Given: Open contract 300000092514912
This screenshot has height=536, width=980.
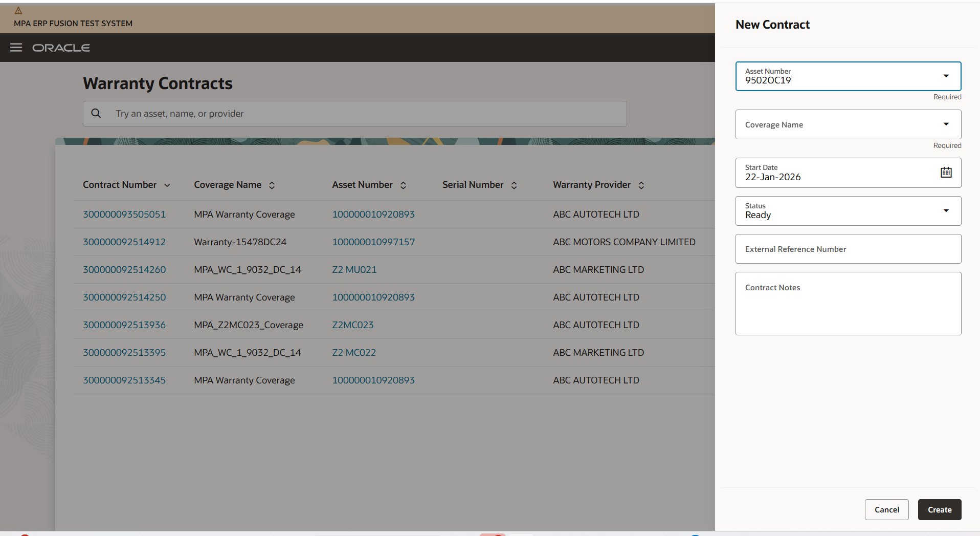Looking at the screenshot, I should [124, 242].
